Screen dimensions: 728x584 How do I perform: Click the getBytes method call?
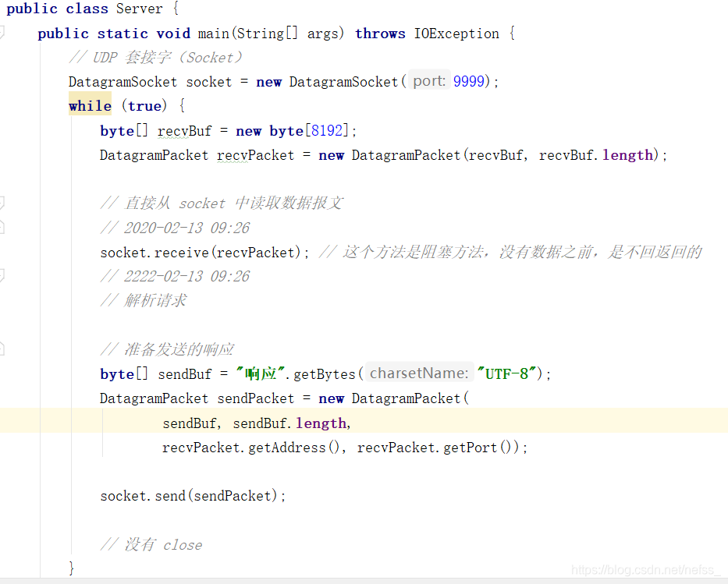coord(325,374)
